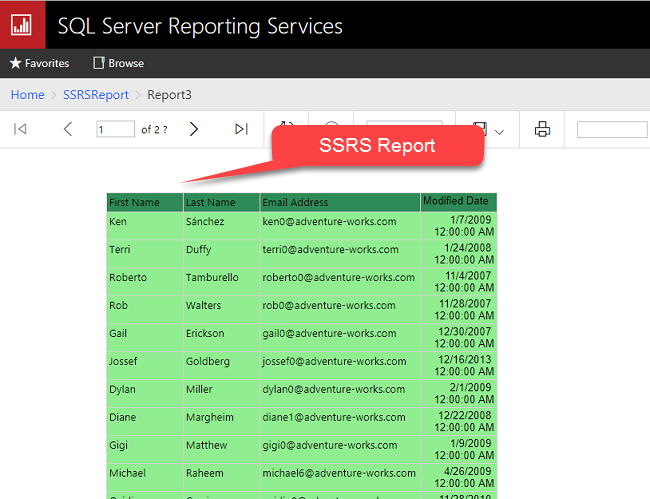Screen dimensions: 650x499
Task: Expand the export format dropdown arrow
Action: pyautogui.click(x=500, y=132)
